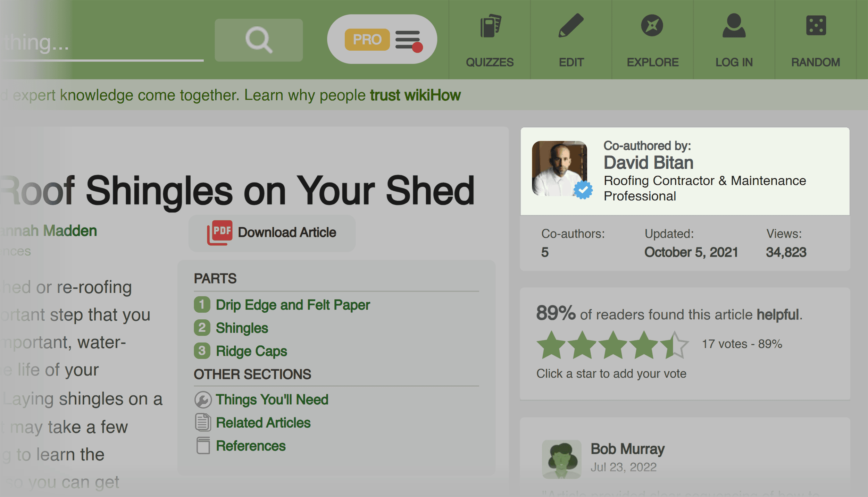Navigate to the Shingles section
868x497 pixels.
pyautogui.click(x=241, y=328)
